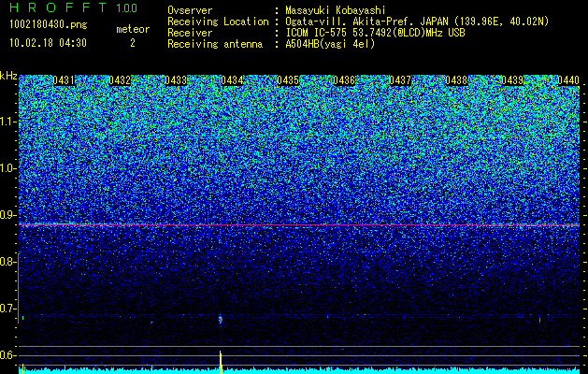This screenshot has height=374, width=588.
Task: Click the 'Receiving antenna' label
Action: pyautogui.click(x=215, y=44)
